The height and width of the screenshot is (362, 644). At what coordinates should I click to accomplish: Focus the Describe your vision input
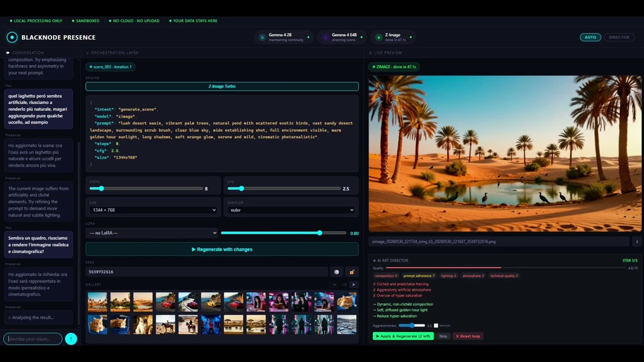(x=33, y=339)
